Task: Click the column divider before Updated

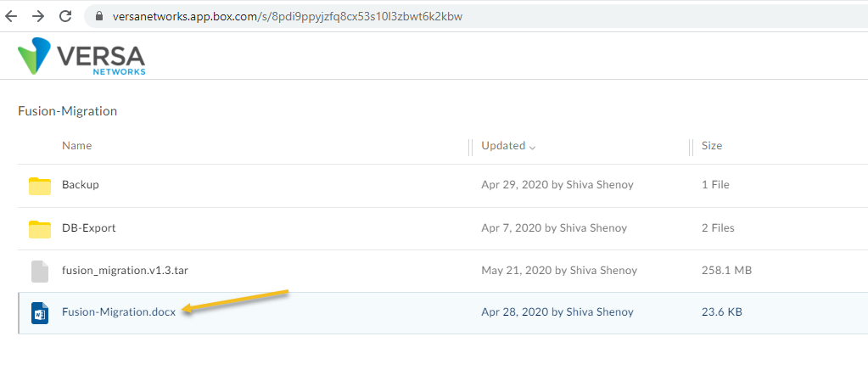Action: (471, 148)
